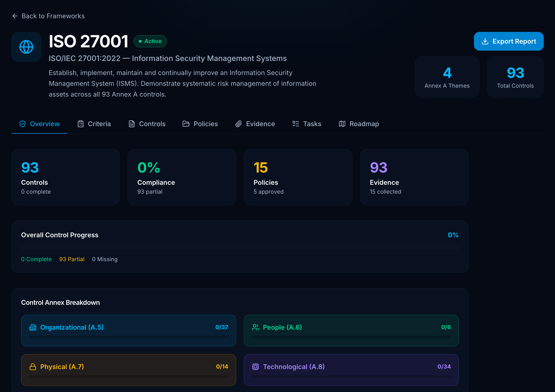Open the Technological (A.8) annex card
This screenshot has height=392, width=555.
[351, 370]
